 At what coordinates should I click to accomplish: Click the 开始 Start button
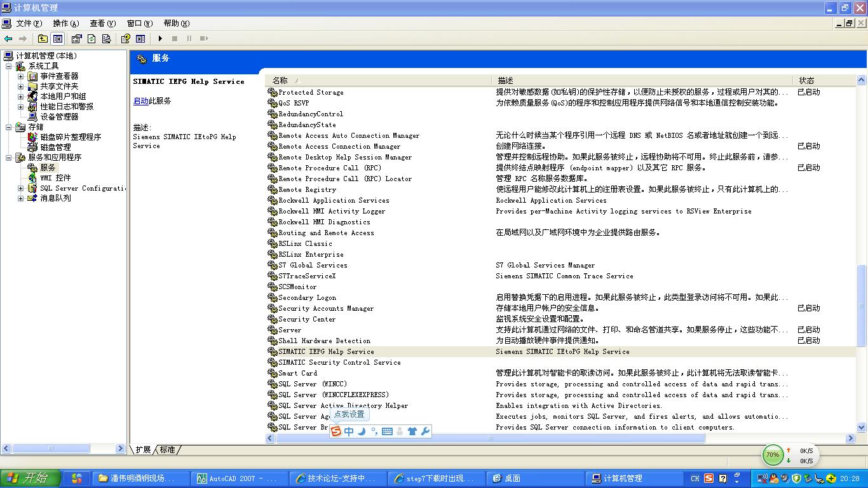31,478
